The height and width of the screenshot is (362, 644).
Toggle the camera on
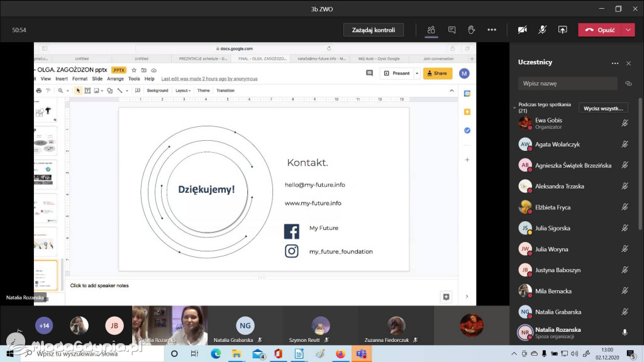coord(522,30)
